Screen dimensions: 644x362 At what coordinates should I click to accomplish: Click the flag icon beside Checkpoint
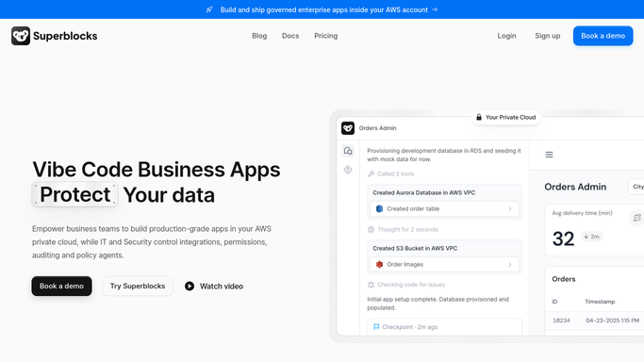376,327
